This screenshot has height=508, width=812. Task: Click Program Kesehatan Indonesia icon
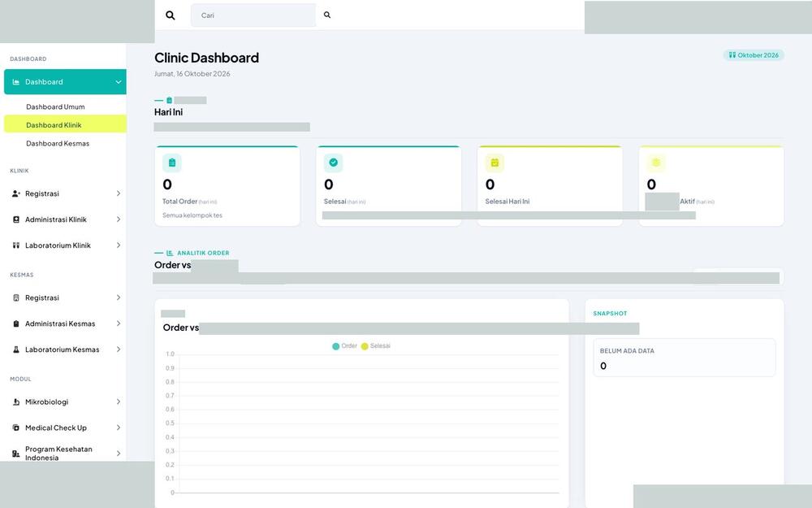[x=16, y=454]
